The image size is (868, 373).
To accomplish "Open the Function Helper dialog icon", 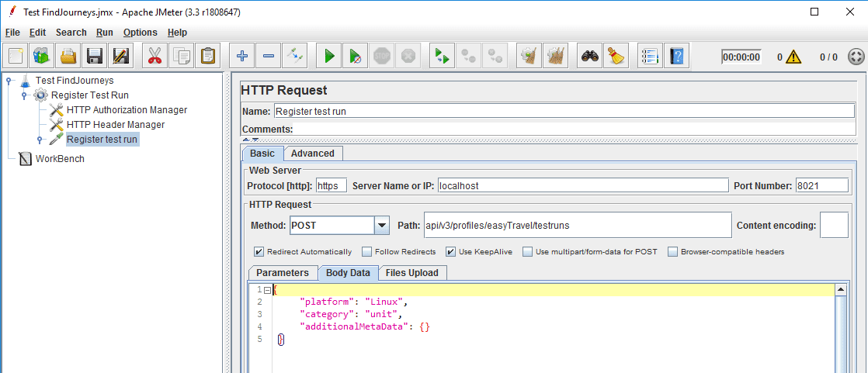I will pyautogui.click(x=650, y=56).
